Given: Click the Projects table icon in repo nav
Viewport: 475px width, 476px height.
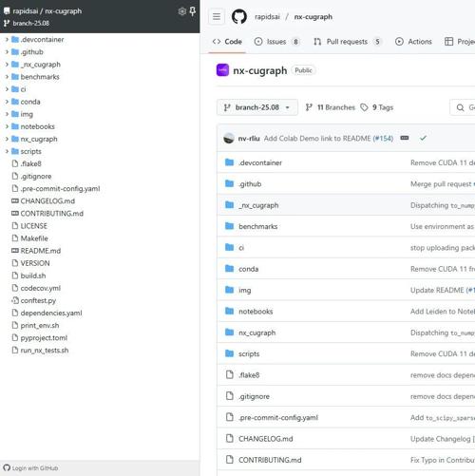Looking at the screenshot, I should 448,42.
